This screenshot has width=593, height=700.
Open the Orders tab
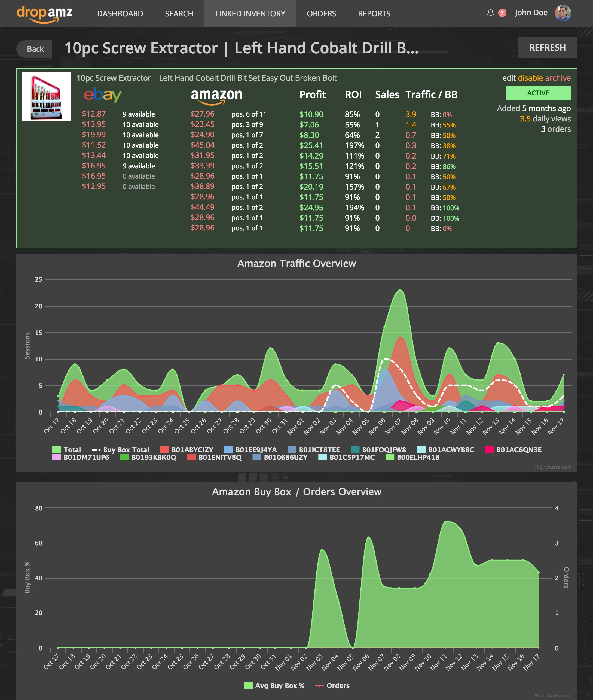tap(321, 14)
